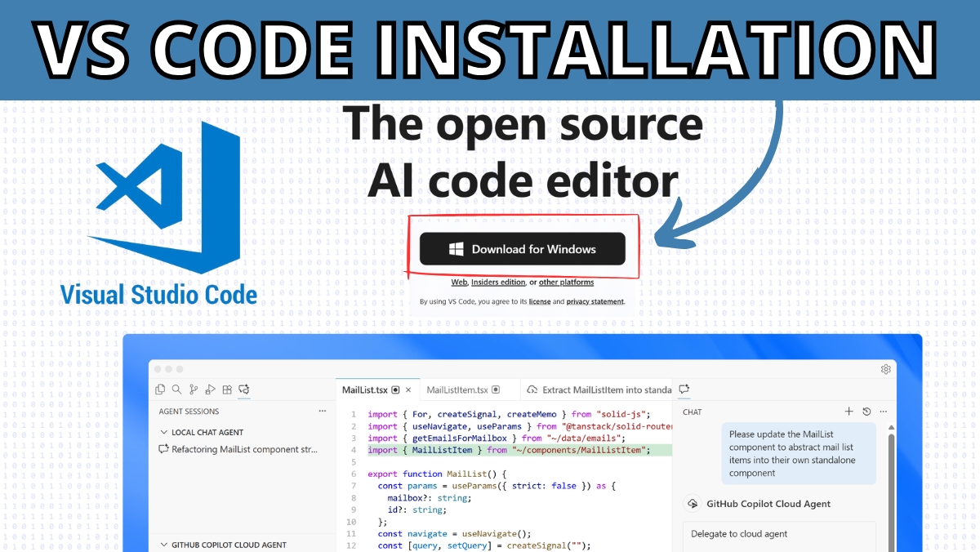Open the Search magnifier icon
The height and width of the screenshot is (552, 980).
pyautogui.click(x=176, y=390)
